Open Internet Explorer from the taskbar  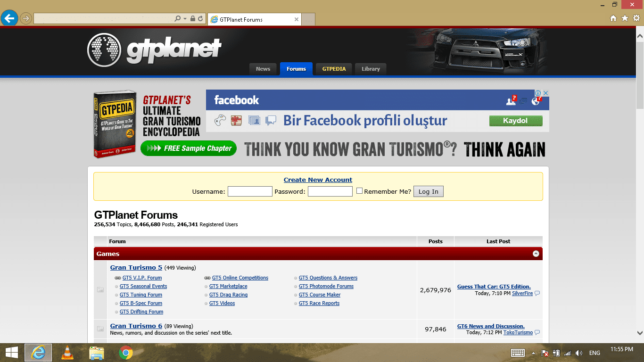[38, 353]
